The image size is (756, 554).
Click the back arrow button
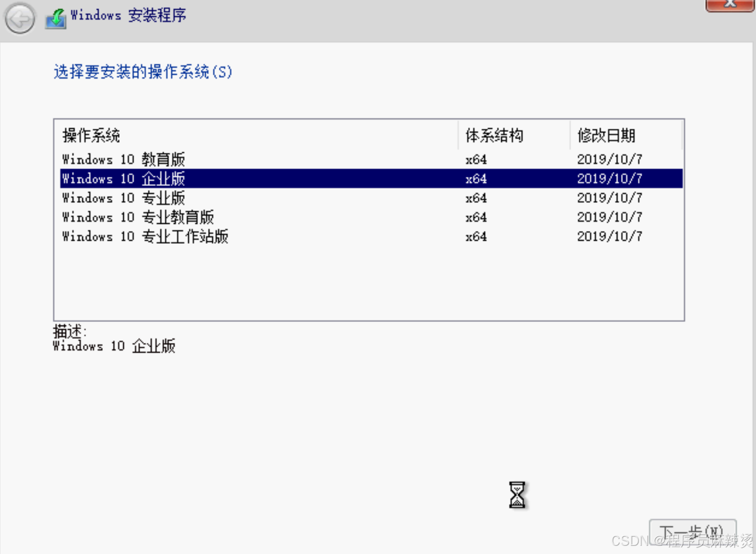click(x=20, y=19)
